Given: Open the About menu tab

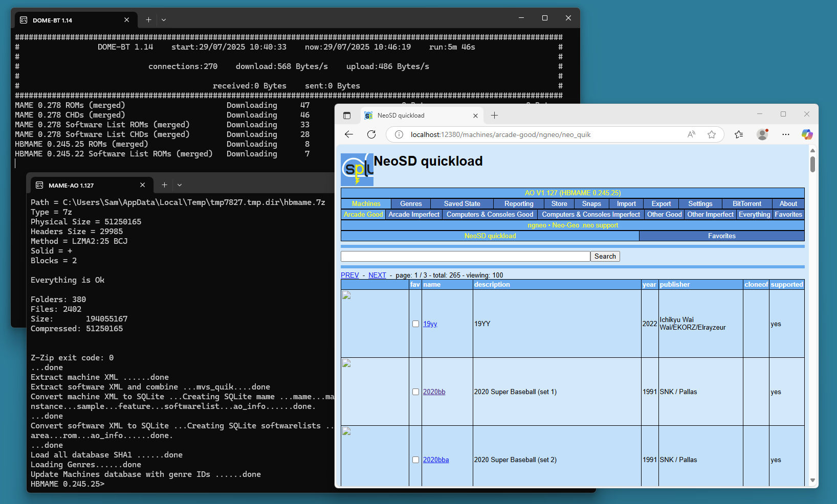Looking at the screenshot, I should (788, 203).
